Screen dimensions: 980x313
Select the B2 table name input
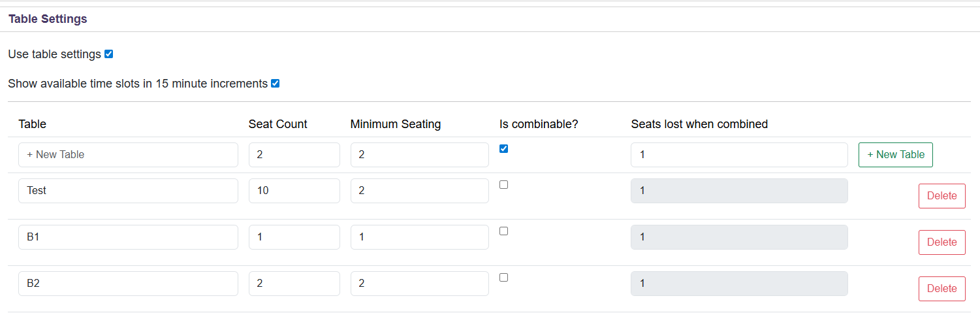tap(128, 284)
